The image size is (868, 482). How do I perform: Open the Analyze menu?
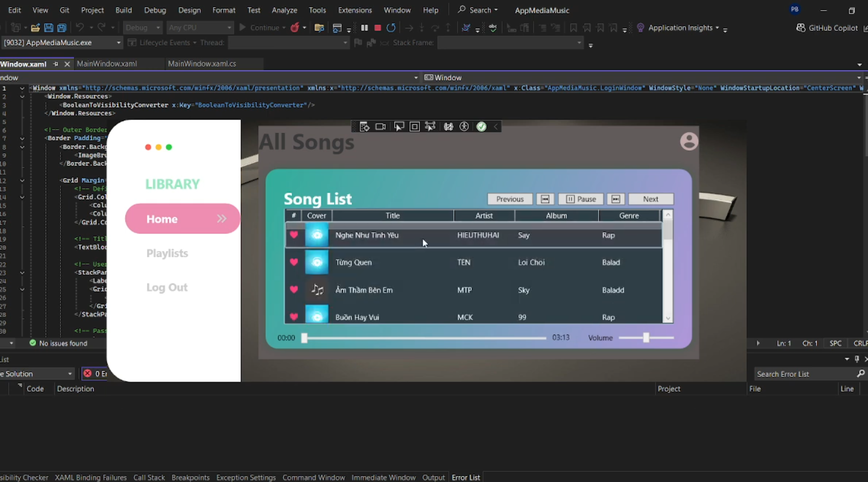[x=284, y=10]
